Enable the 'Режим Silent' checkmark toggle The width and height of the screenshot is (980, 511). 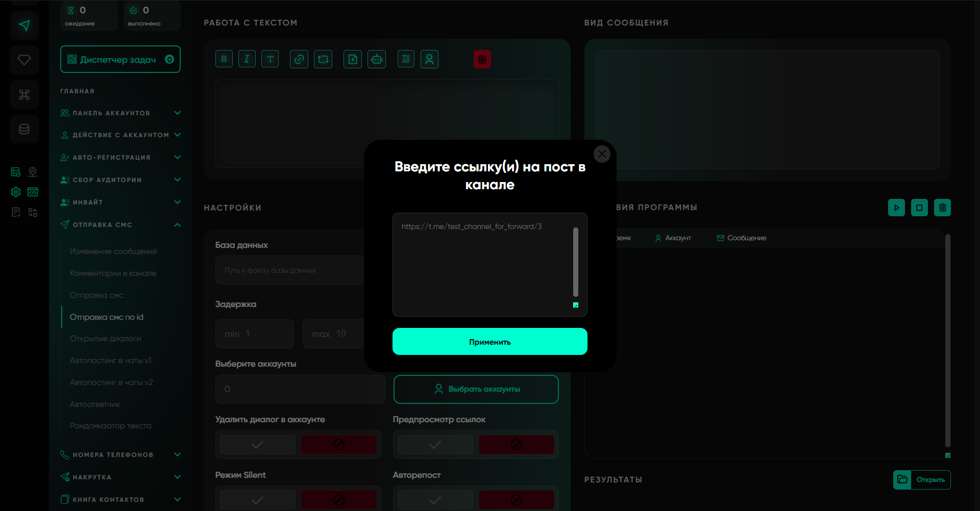pos(258,500)
